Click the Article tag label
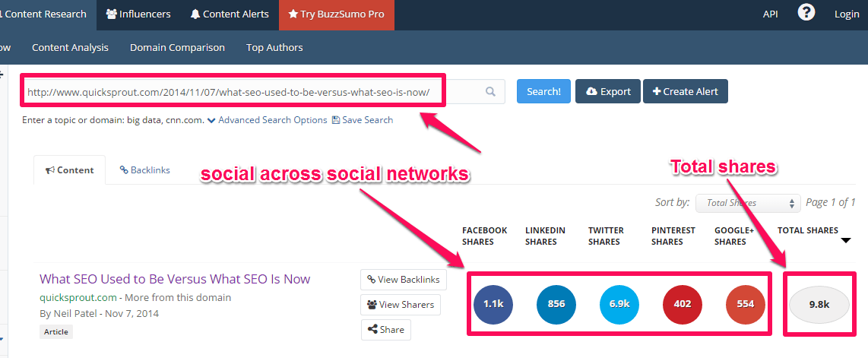868x358 pixels. pyautogui.click(x=56, y=332)
